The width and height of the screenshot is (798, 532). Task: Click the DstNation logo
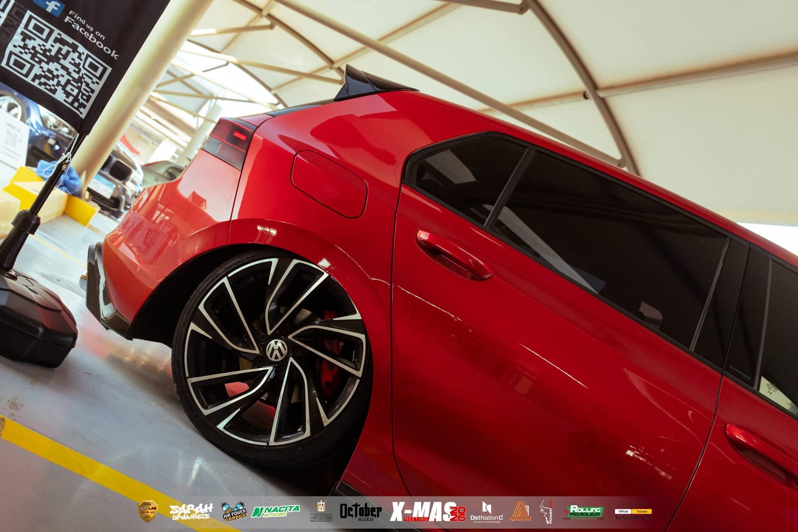point(486,512)
